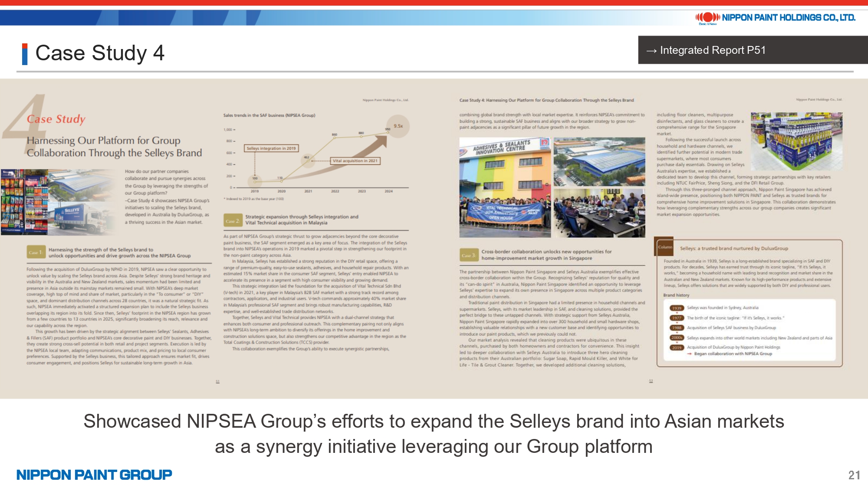Click the 2024 label on chart axis
The width and height of the screenshot is (868, 488).
[x=388, y=191]
